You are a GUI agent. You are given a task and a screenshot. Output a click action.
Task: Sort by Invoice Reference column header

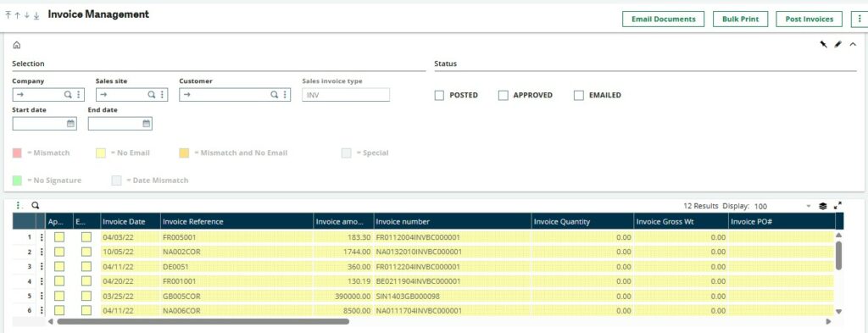pos(237,221)
